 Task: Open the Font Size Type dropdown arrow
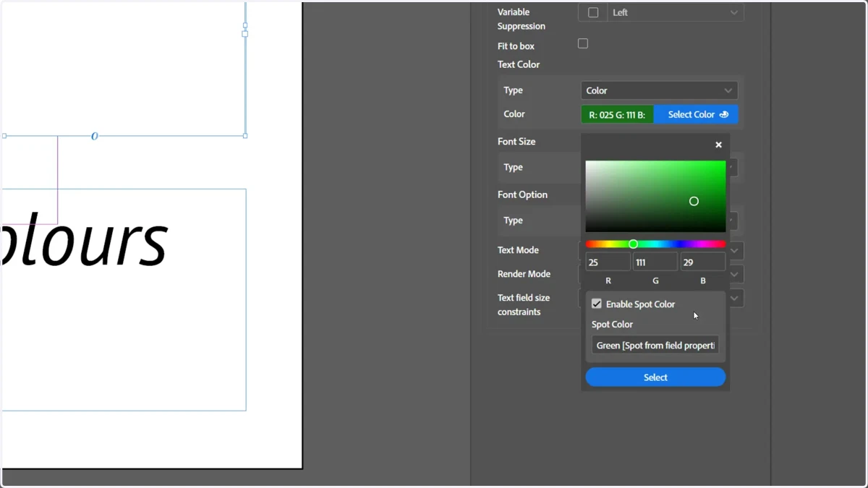tap(733, 168)
